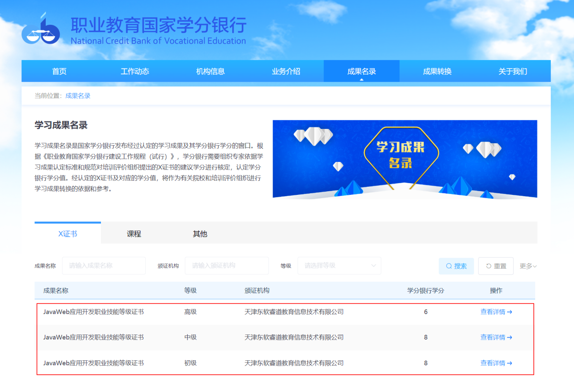Open the 成果转换 navigation item
574x392 pixels.
(x=437, y=71)
